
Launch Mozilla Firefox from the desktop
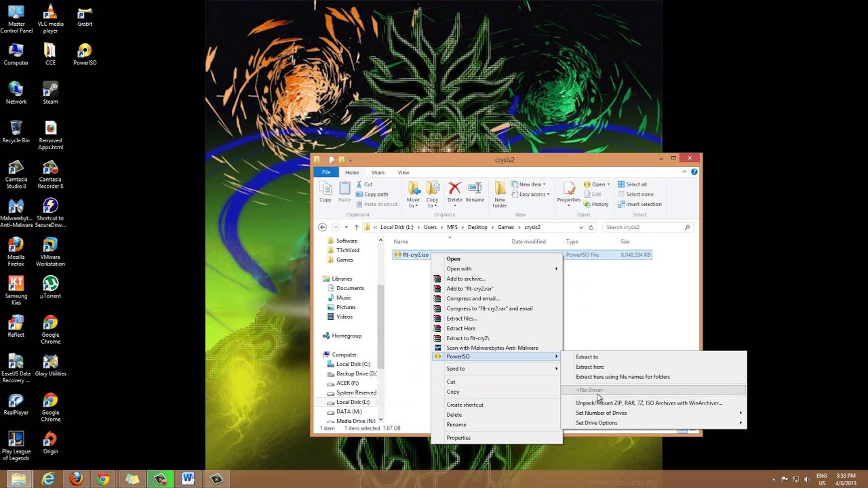[16, 252]
